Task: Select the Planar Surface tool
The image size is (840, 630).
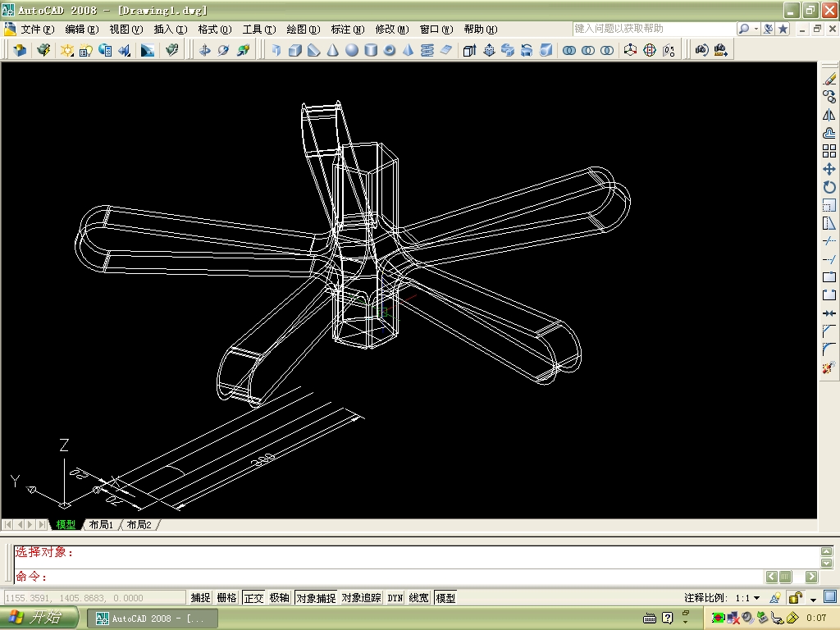Action: 446,50
